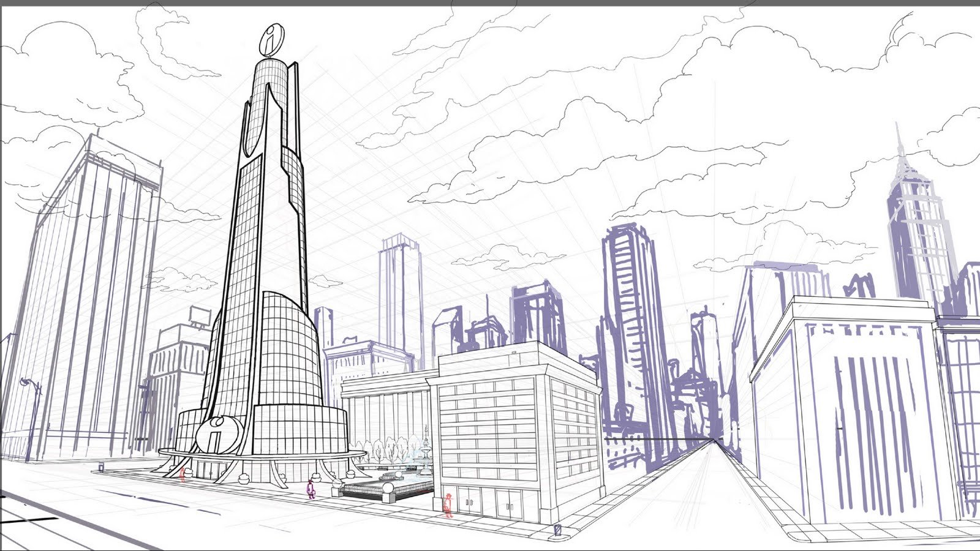The image size is (980, 551).
Task: Click the thin outlined tower in the background
Action: [399, 294]
